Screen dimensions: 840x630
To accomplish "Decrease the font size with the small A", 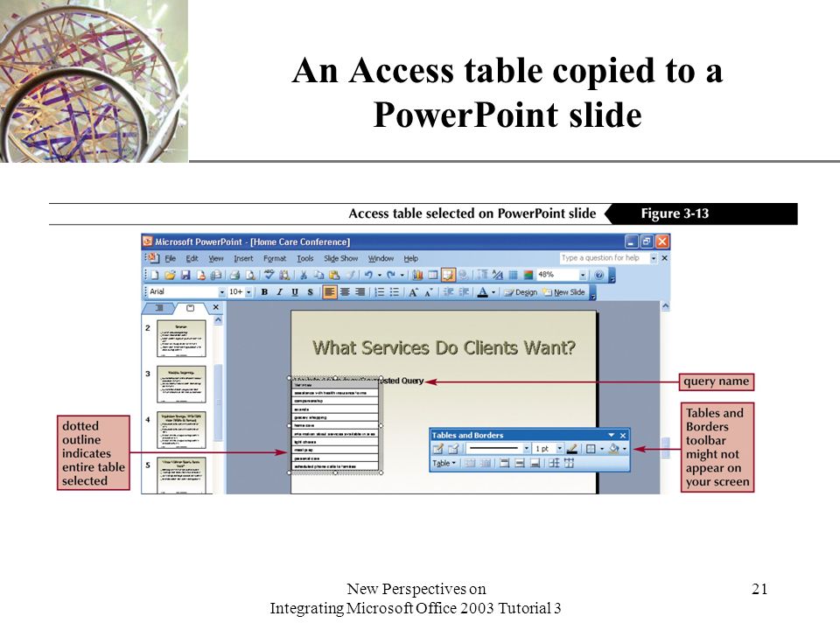I will coord(429,292).
